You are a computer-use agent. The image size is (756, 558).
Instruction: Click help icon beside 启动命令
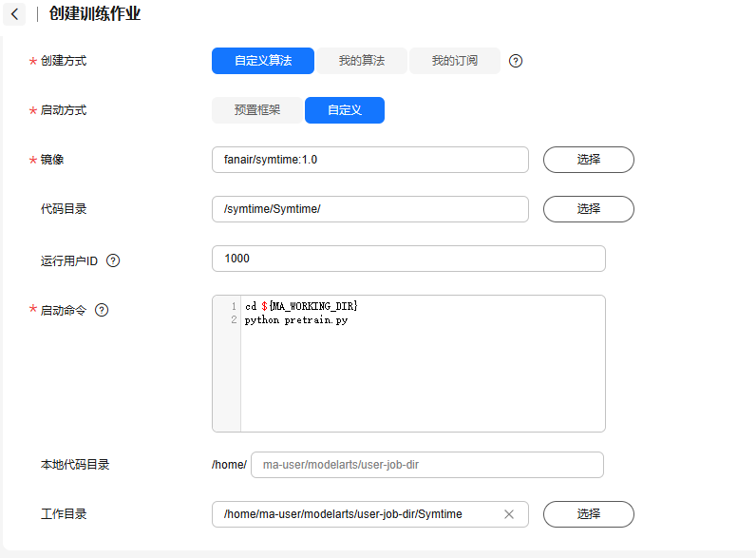click(x=102, y=310)
